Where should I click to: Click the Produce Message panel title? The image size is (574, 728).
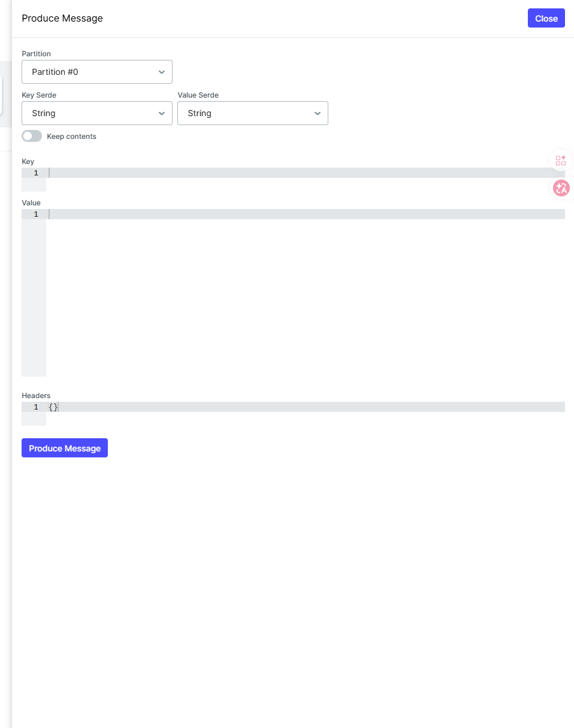62,18
